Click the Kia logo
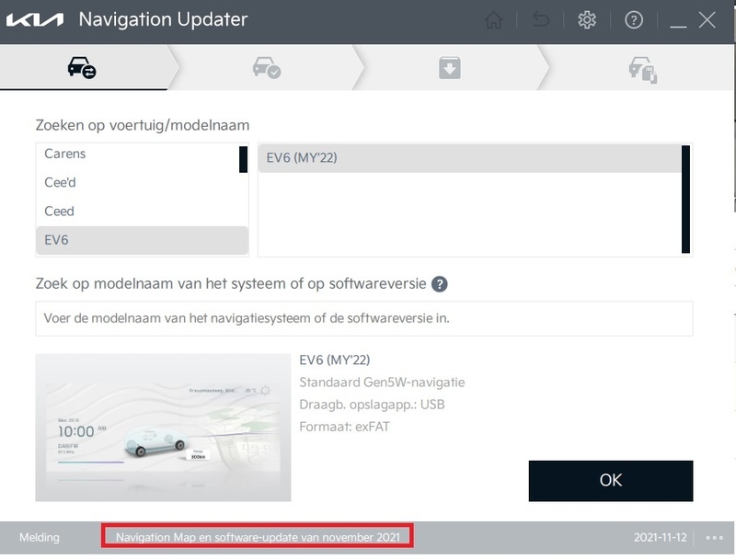 click(35, 19)
